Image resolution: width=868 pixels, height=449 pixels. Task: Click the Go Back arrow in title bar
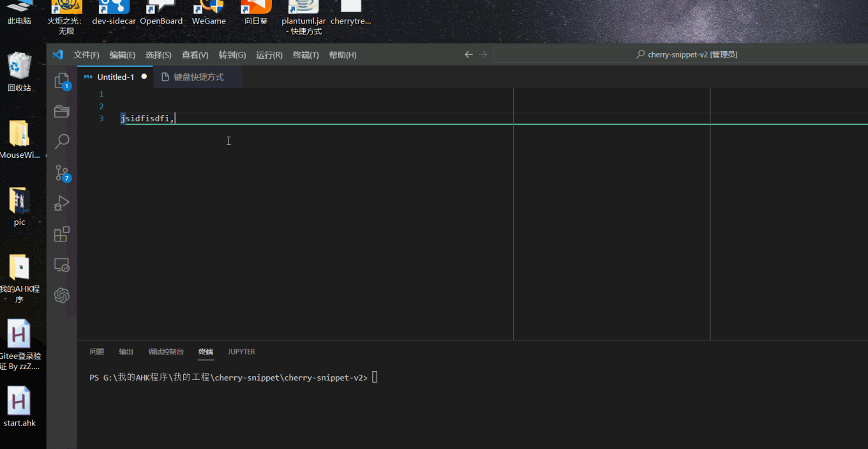point(468,55)
